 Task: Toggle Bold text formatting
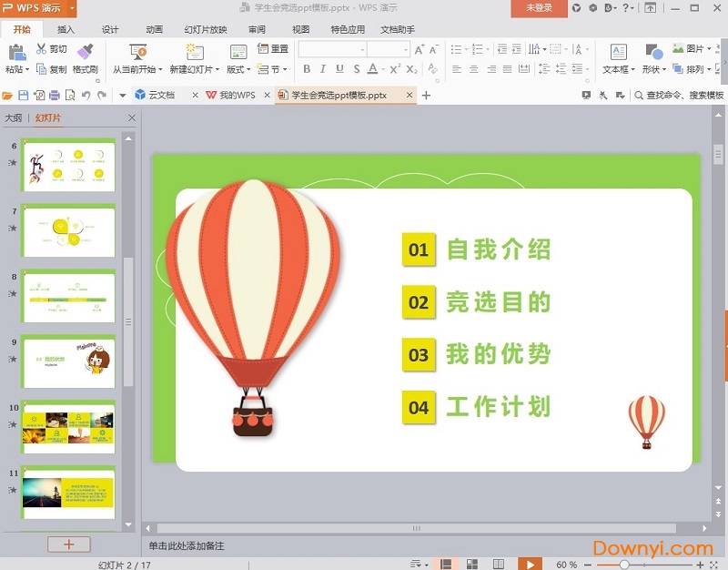pos(307,69)
